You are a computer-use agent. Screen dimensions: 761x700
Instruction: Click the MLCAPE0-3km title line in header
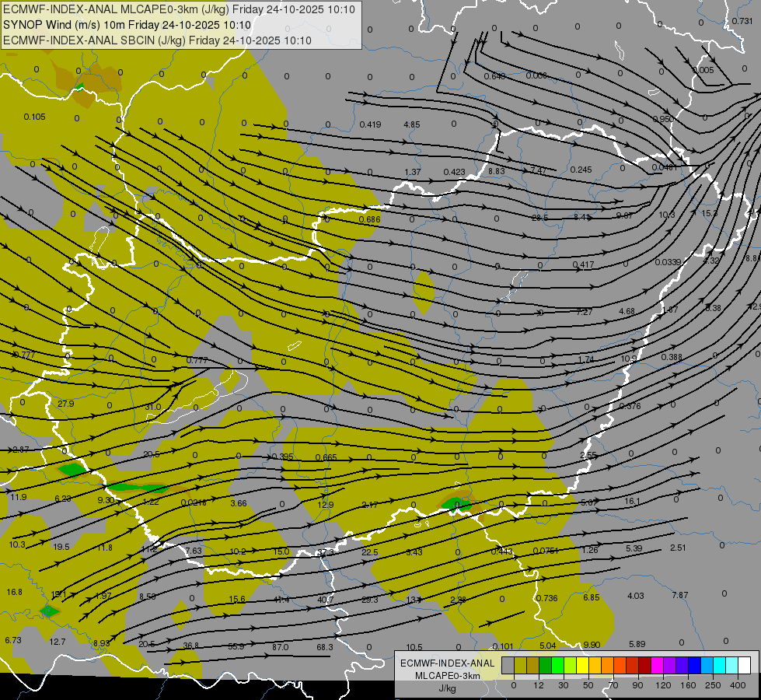(179, 9)
